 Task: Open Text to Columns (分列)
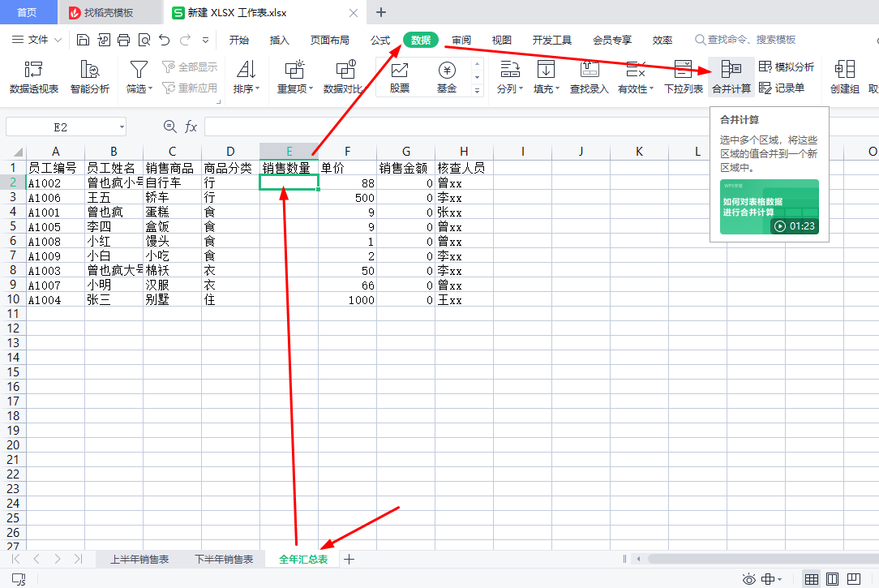pos(509,77)
